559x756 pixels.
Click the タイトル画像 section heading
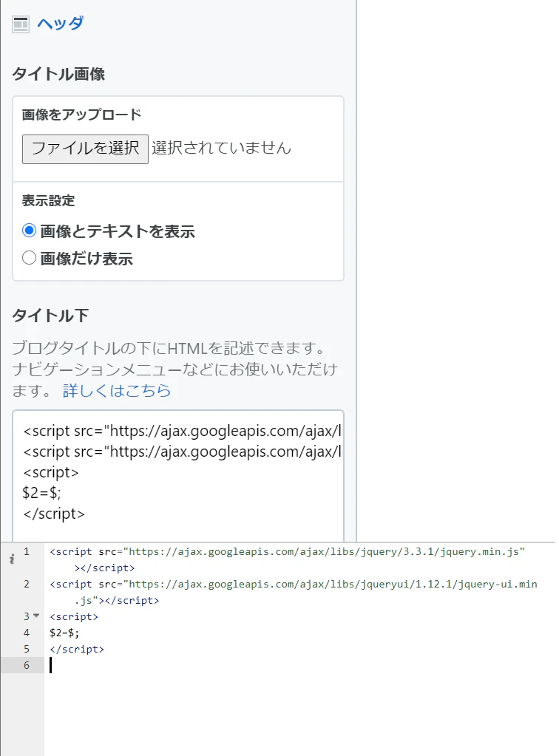click(x=58, y=74)
